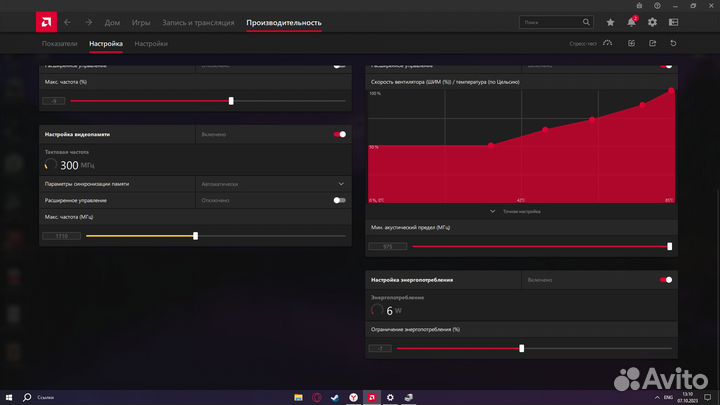
Task: Click the 1710 memory frequency value box
Action: pyautogui.click(x=62, y=236)
